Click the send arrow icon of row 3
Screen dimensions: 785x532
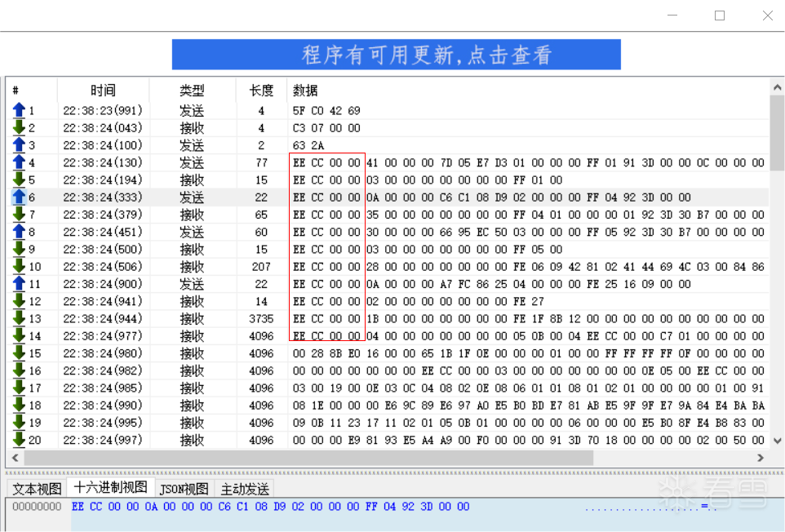point(19,145)
